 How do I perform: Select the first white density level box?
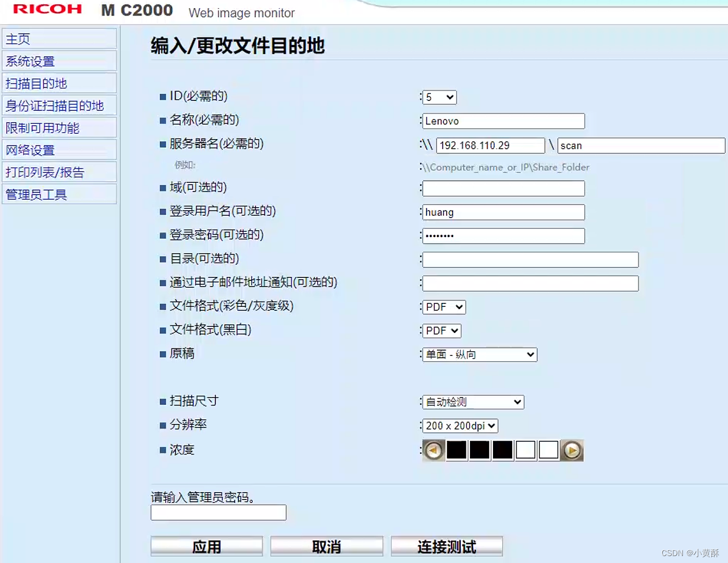525,450
